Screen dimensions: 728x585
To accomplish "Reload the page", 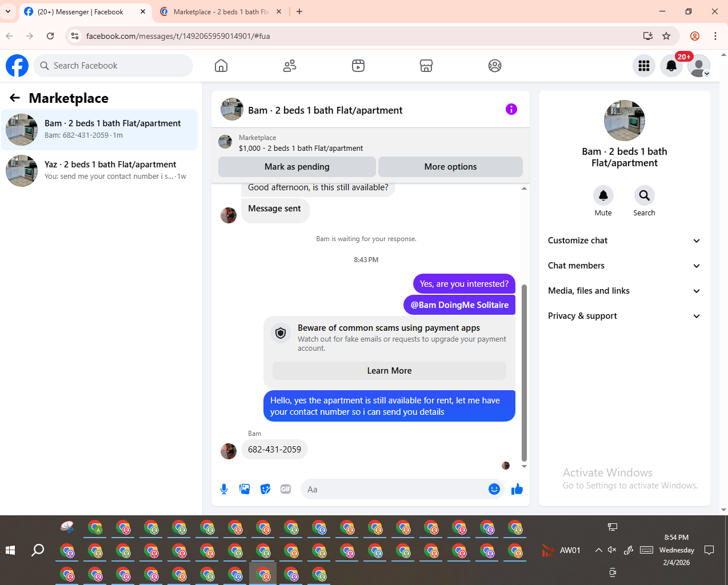I will point(50,36).
